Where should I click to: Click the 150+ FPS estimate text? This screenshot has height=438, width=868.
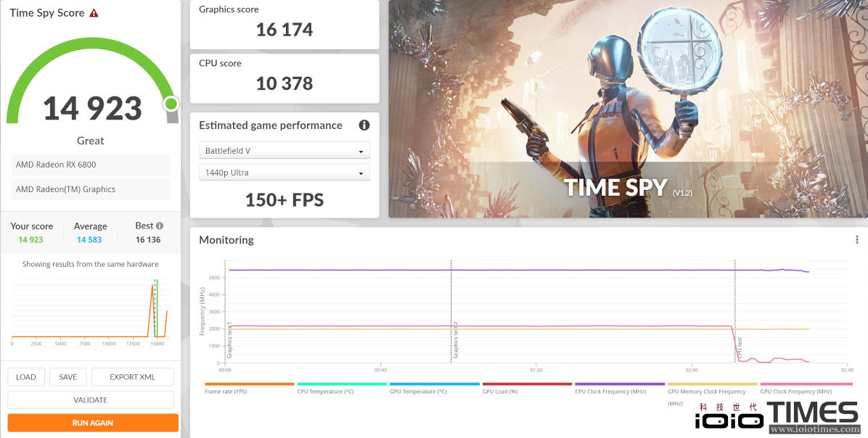(284, 199)
